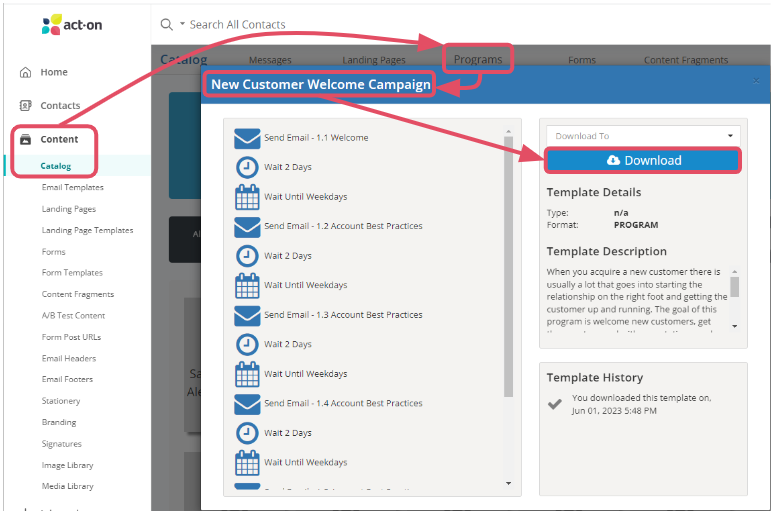Viewport: 774px width, 513px height.
Task: Click envelope icon for 1.3 Account Best Practices
Action: click(247, 316)
